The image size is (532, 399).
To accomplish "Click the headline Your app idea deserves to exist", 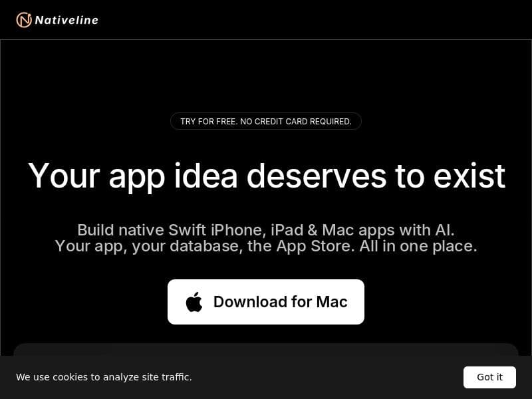I will coord(267,176).
